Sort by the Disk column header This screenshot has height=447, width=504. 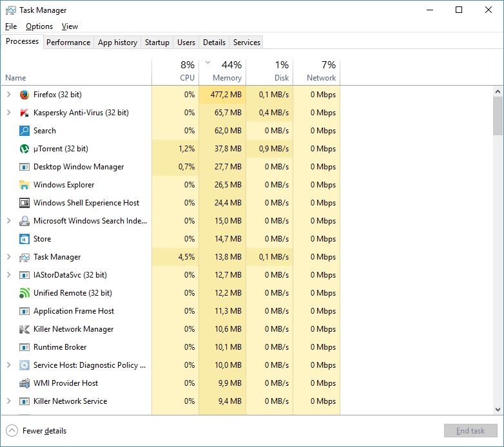point(269,71)
